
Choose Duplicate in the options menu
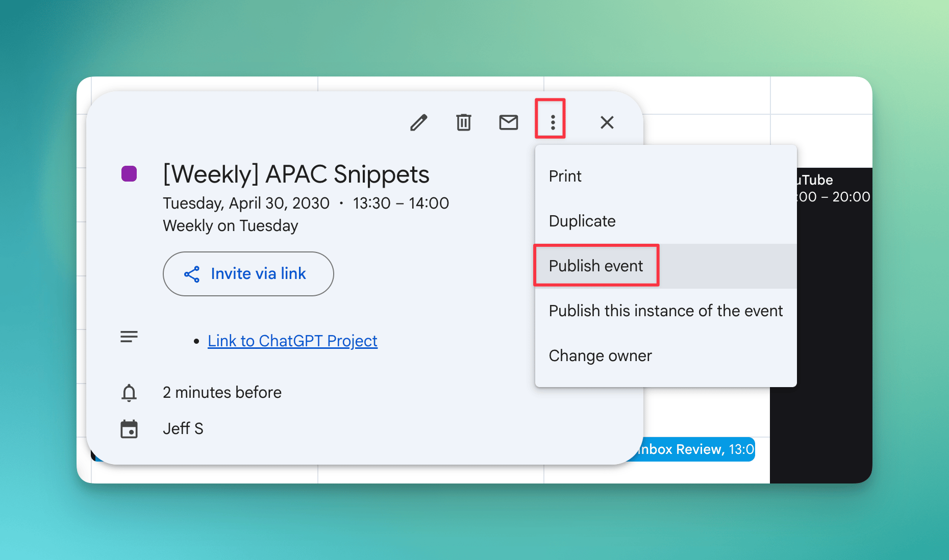pyautogui.click(x=582, y=221)
